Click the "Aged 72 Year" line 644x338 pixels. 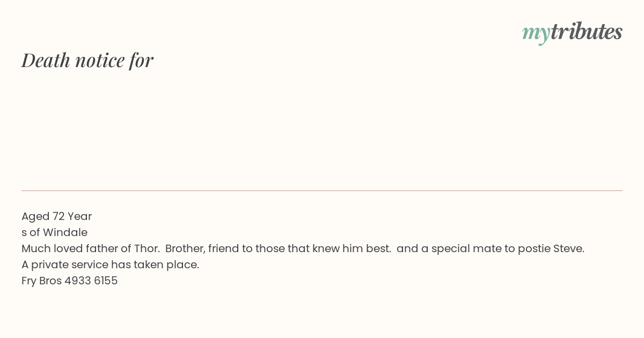[57, 216]
